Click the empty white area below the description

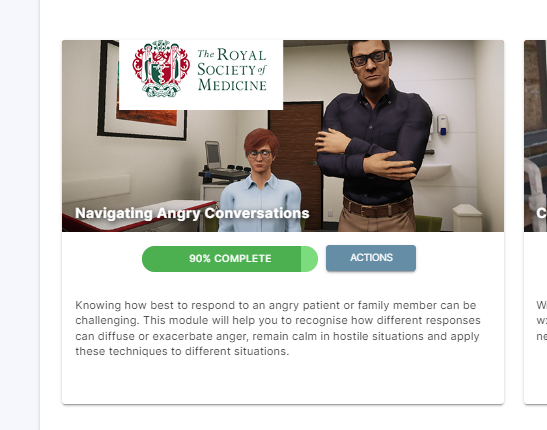pos(283,381)
